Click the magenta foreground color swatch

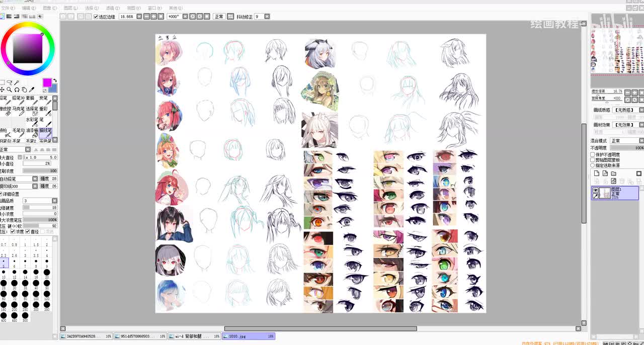click(47, 82)
